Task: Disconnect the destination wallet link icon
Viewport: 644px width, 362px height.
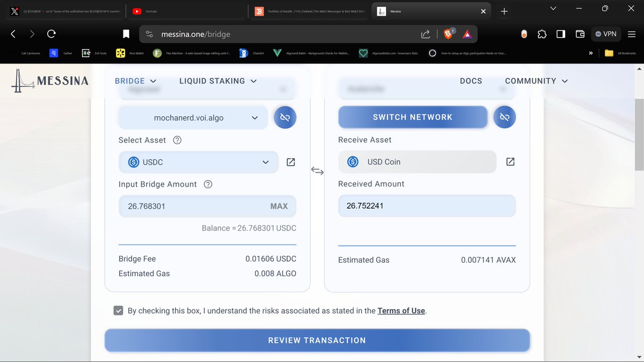Action: pos(504,117)
